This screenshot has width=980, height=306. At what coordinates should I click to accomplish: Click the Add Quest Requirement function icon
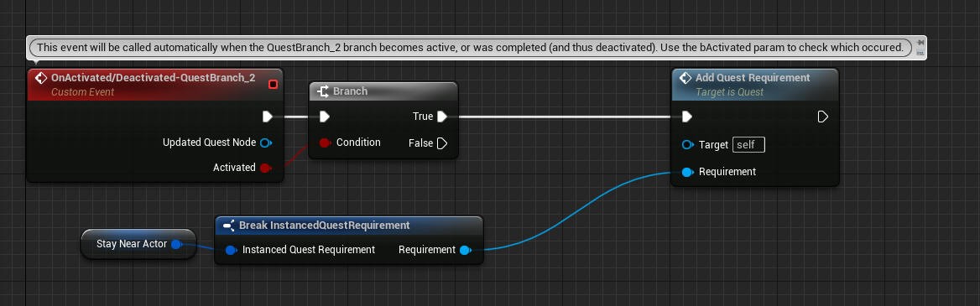point(685,78)
